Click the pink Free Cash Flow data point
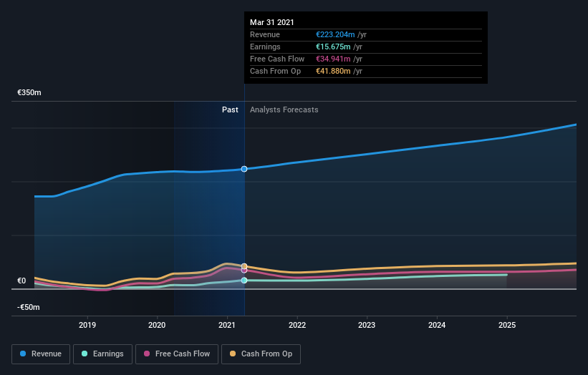Viewport: 588px width, 375px height. [x=244, y=271]
